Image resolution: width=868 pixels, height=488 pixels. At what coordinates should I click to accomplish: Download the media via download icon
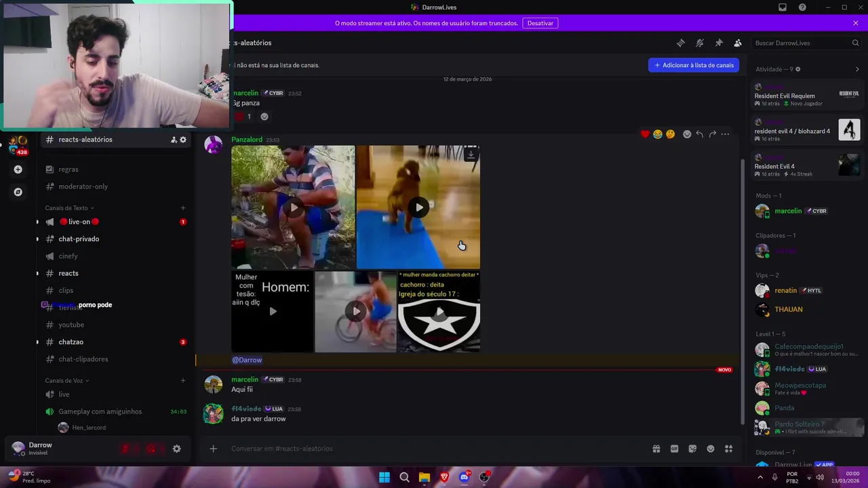coord(471,155)
